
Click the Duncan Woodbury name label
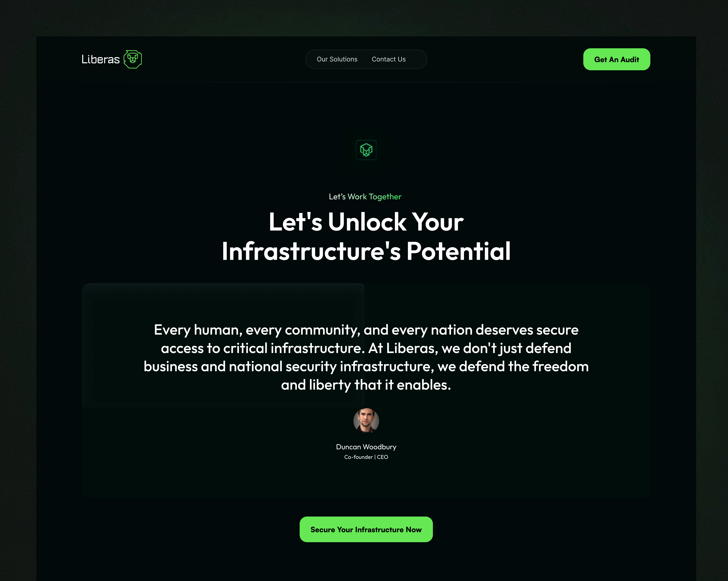pyautogui.click(x=366, y=447)
